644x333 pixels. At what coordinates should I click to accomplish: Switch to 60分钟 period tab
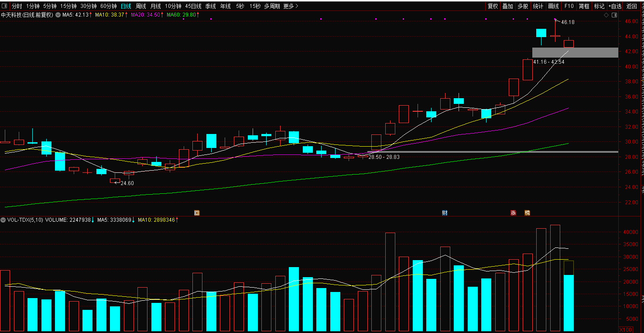pyautogui.click(x=109, y=6)
